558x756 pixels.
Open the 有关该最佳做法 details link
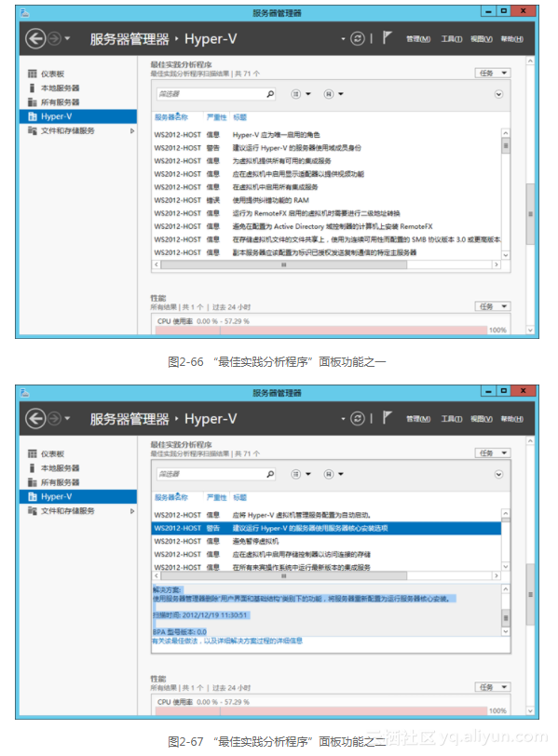point(227,641)
